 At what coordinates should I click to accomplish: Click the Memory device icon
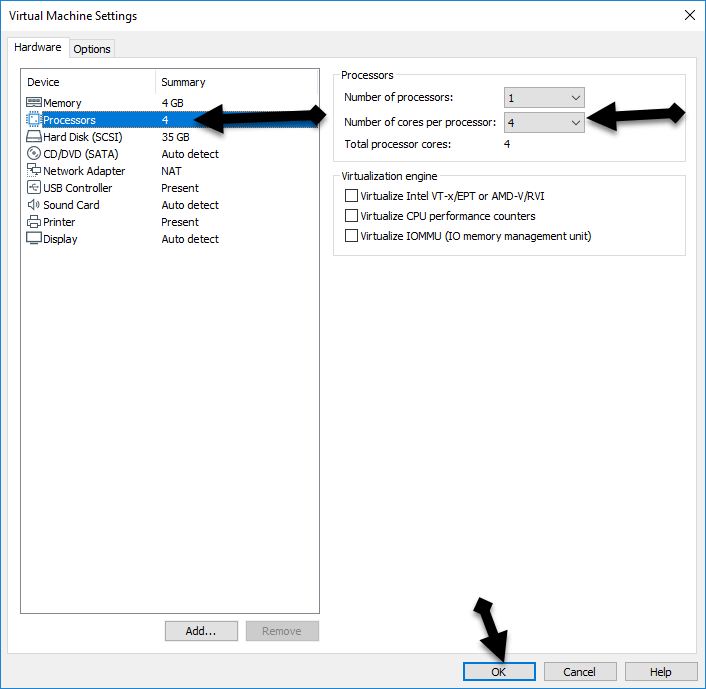(34, 103)
